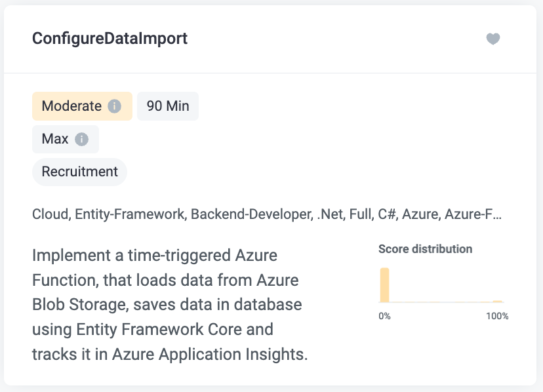Select the Max proficiency badge
Viewport: 543px width, 392px height.
pyautogui.click(x=55, y=139)
